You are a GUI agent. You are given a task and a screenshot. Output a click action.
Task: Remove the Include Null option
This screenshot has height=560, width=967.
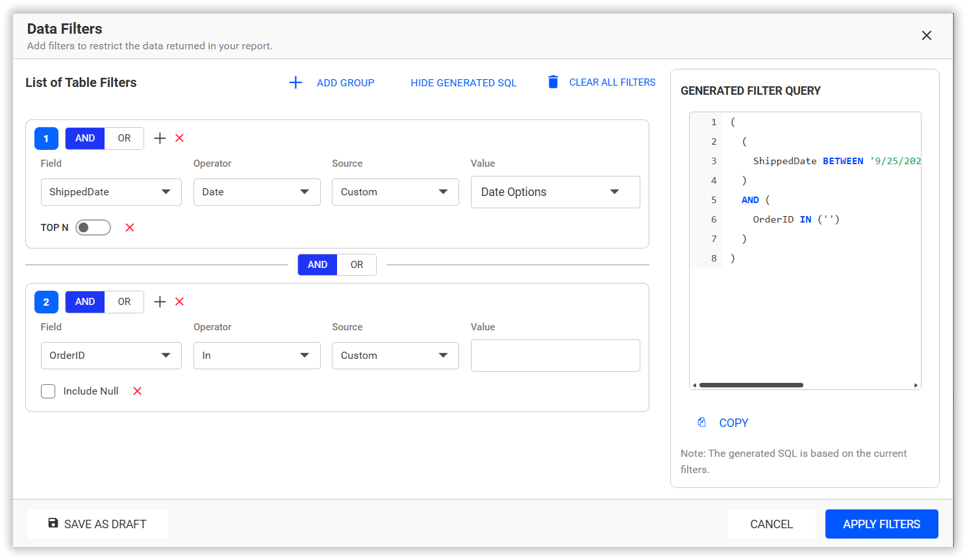[x=138, y=391]
